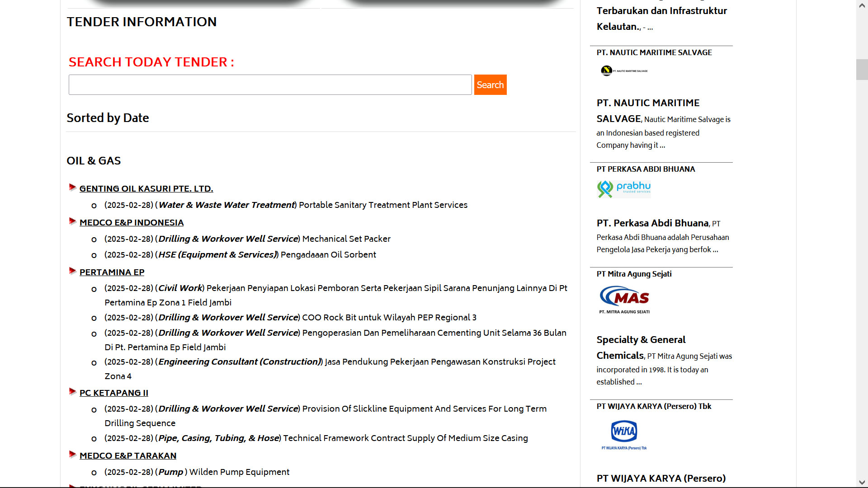Click the scrollbar up arrow
The width and height of the screenshot is (868, 488).
(862, 5)
